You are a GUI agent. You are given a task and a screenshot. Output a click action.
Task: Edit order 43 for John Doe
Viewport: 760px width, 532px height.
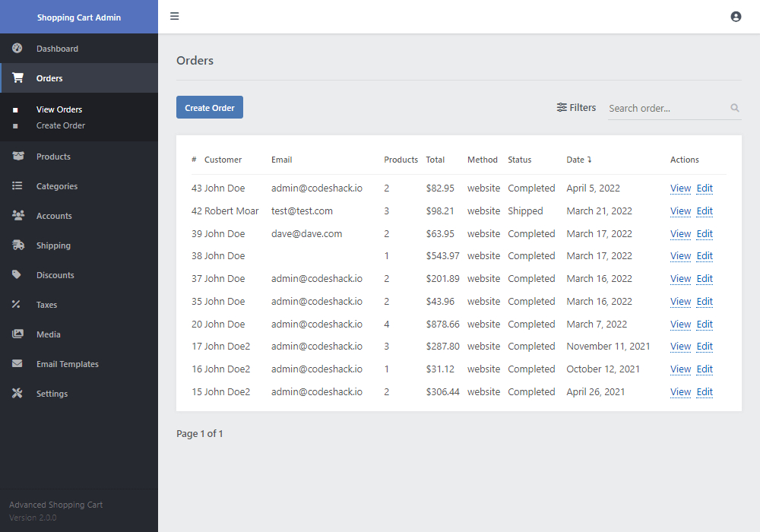pos(705,188)
